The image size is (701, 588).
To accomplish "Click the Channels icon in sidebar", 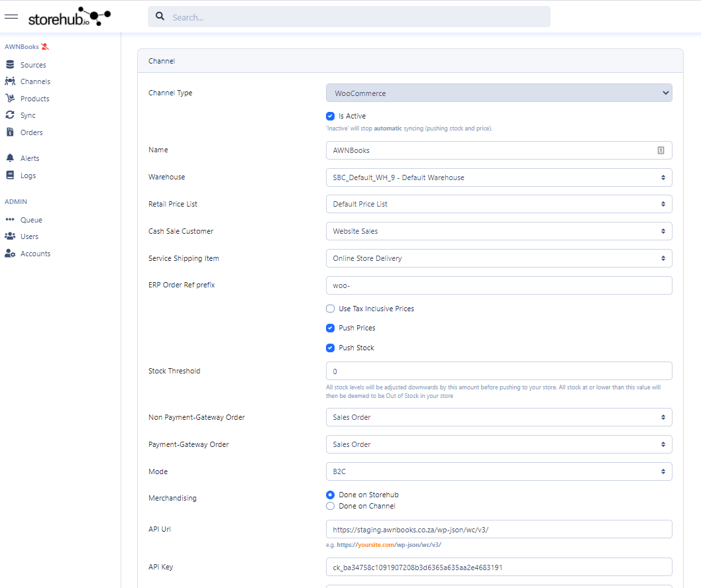I will 9,81.
